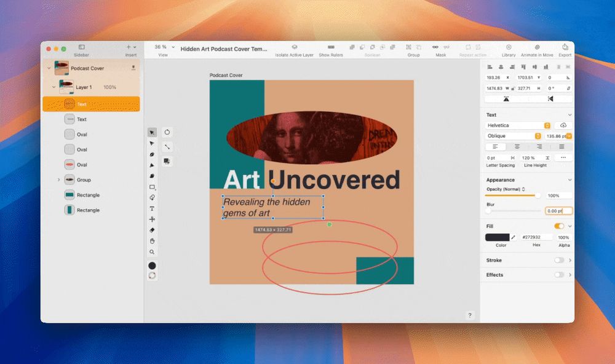Click the help question mark button

[469, 315]
